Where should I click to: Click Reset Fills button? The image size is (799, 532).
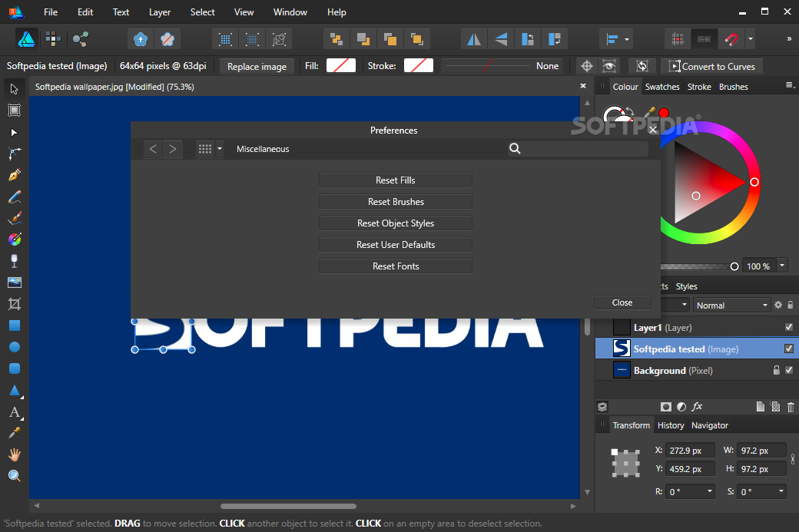(396, 180)
